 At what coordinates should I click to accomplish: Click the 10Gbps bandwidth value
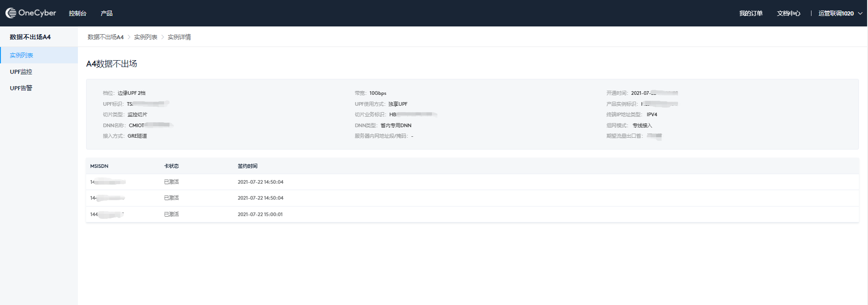coord(378,93)
